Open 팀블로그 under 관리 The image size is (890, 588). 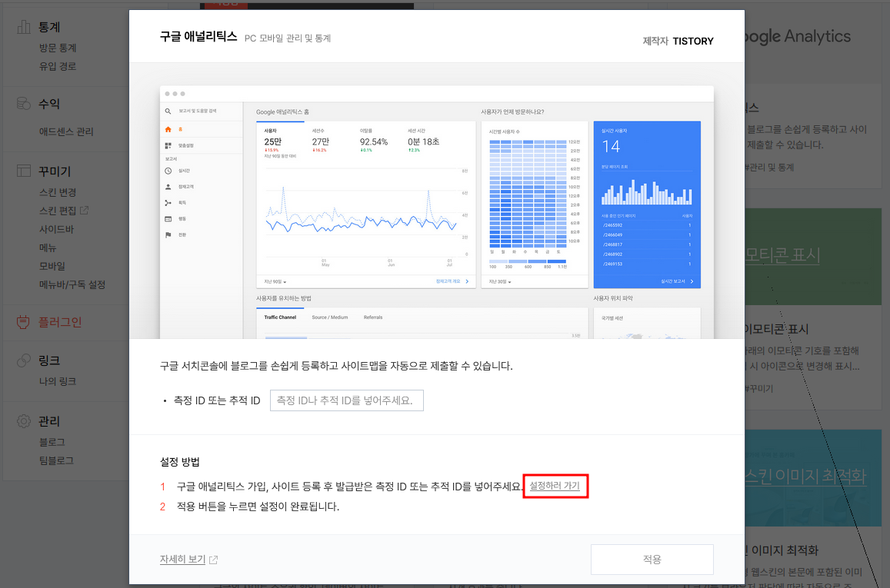pos(56,460)
